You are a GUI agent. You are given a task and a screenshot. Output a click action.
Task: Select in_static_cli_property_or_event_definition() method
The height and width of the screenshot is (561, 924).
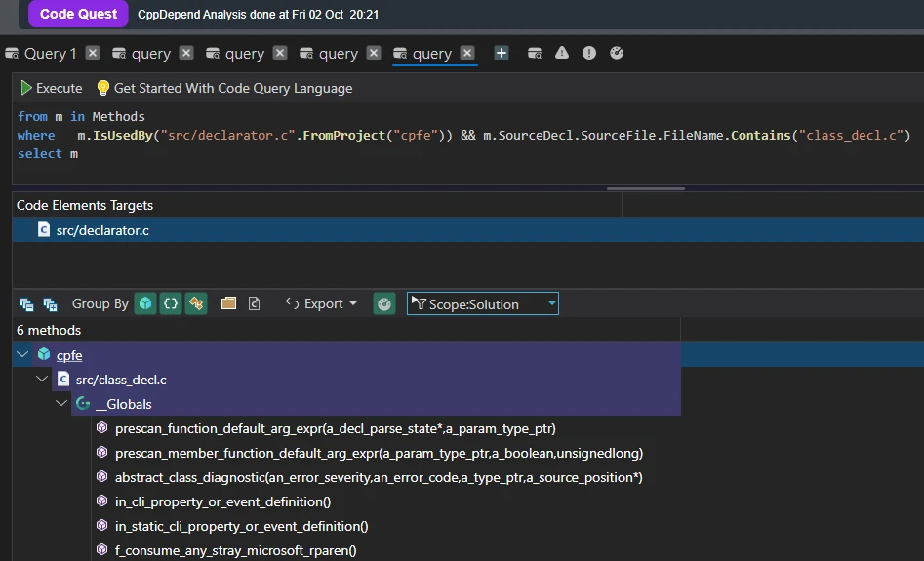point(242,526)
